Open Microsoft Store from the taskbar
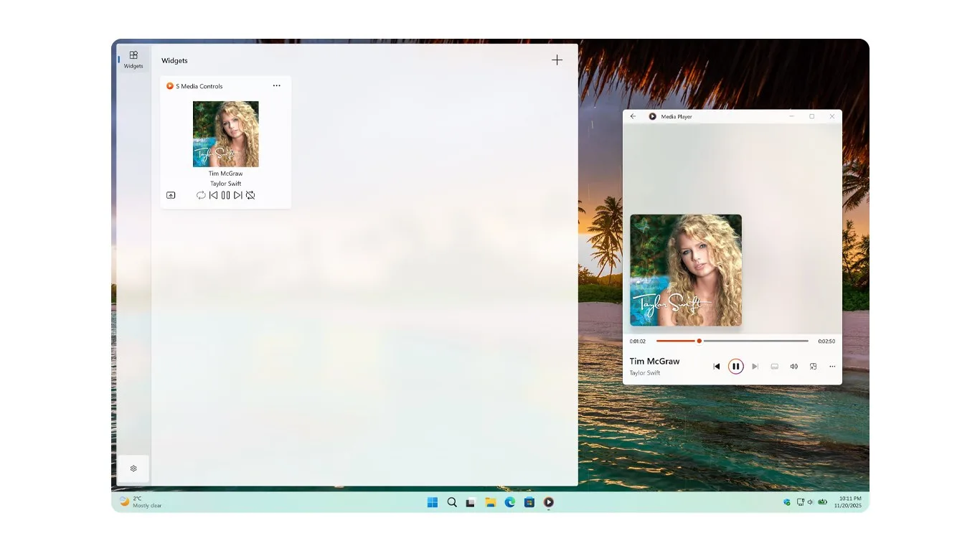The height and width of the screenshot is (551, 980). [529, 502]
